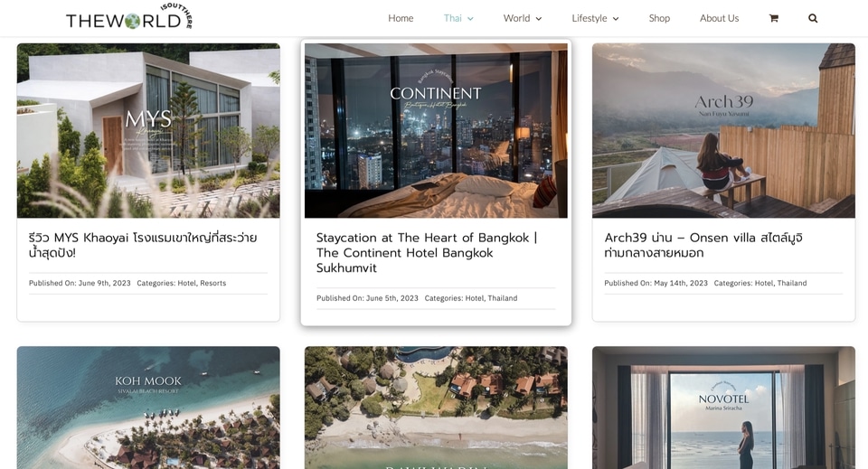The image size is (868, 469).
Task: Select Thailand category under Continent Hotel post
Action: (x=503, y=298)
